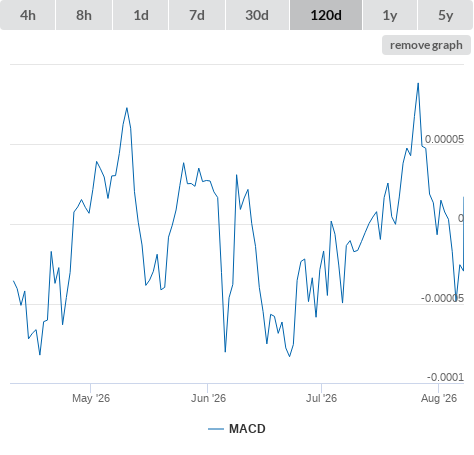Choose the 30d time range
Viewport: 474px width, 455px height.
point(257,15)
